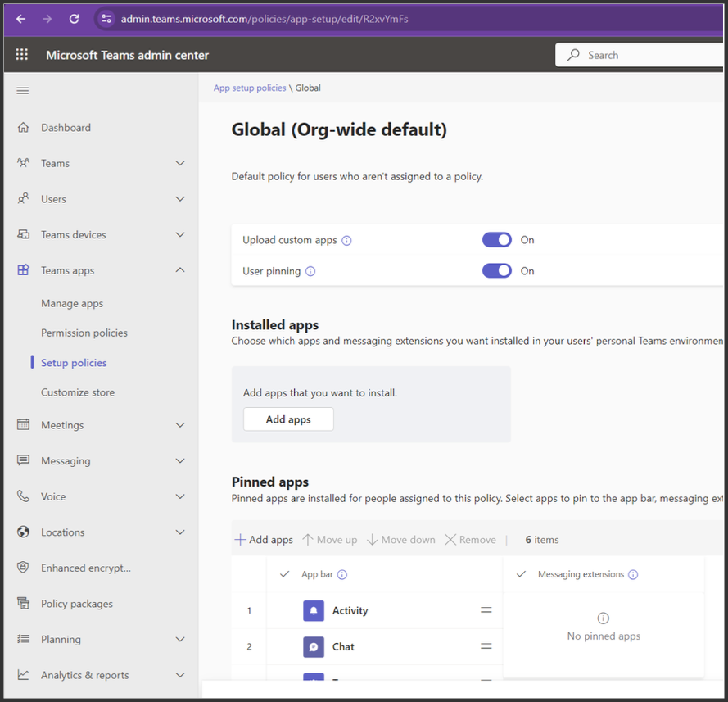Expand the Locations section chevron

tap(180, 532)
